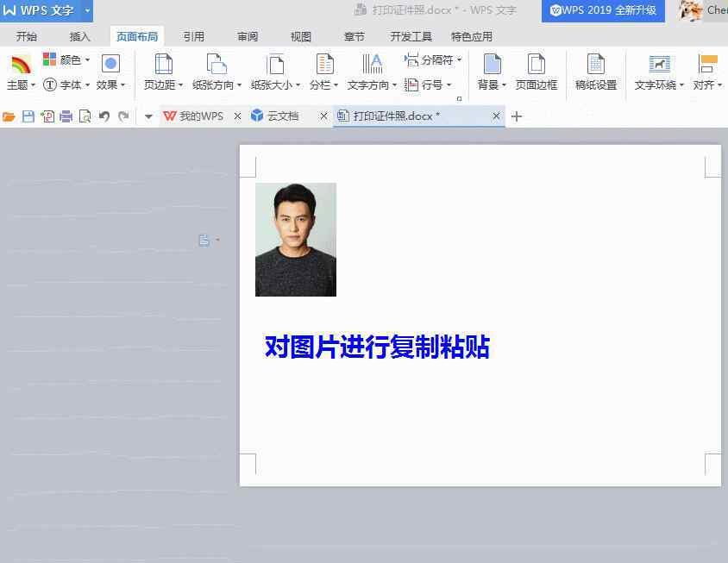Expand the 颜色 (Colors) dropdown

(x=67, y=59)
